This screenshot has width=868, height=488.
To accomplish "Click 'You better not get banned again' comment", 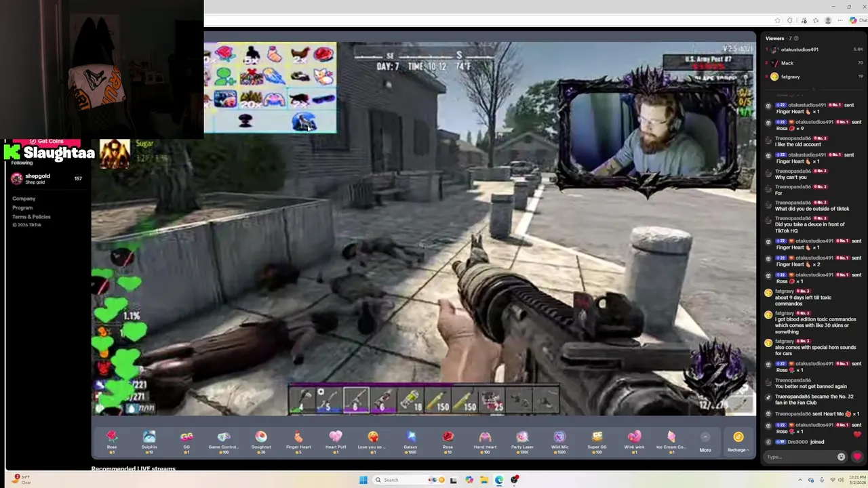I will pyautogui.click(x=810, y=386).
